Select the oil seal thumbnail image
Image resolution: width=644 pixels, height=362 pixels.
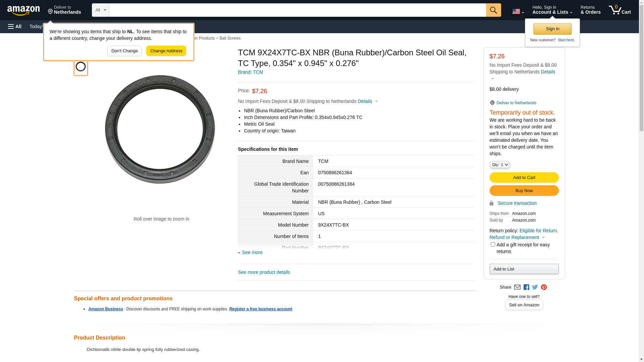click(x=81, y=67)
